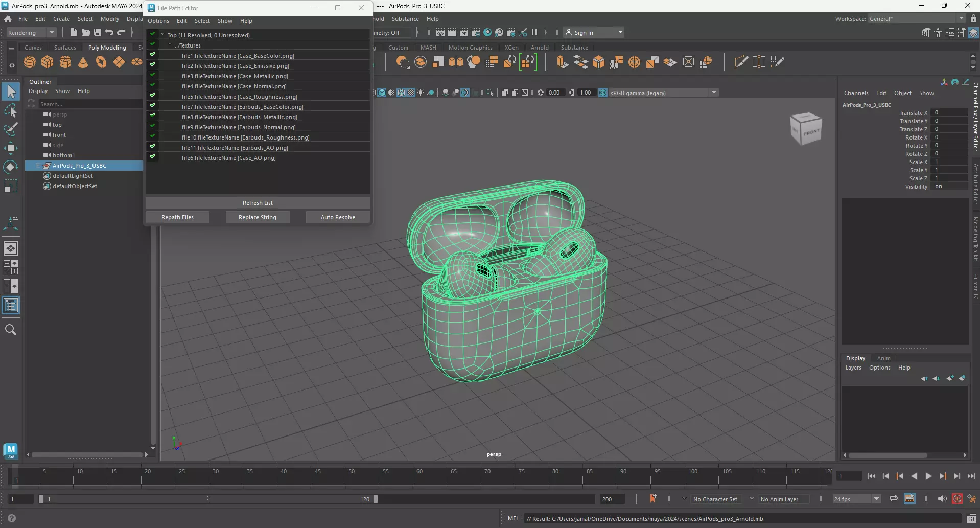Open the Modify menu in the Maya menu bar
Viewport: 980px width, 528px height.
pos(110,19)
